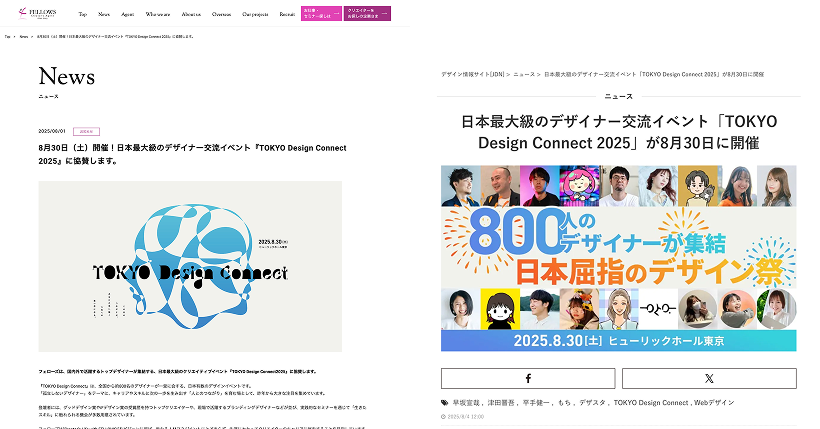820x429 pixels.
Task: Click the Fellows logo in the header
Action: 37,13
